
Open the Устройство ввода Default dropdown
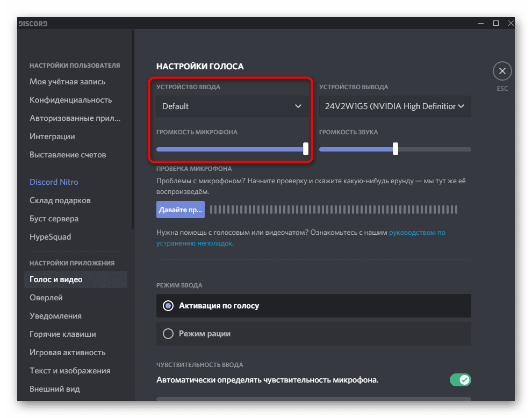tap(232, 106)
